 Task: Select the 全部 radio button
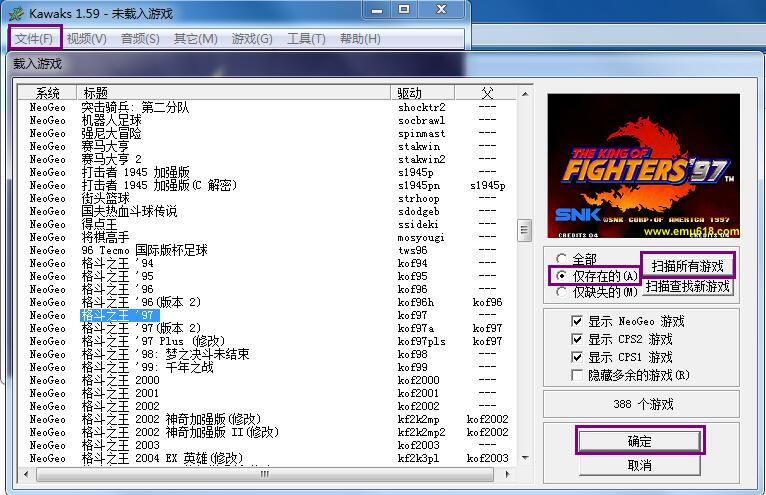(x=561, y=258)
